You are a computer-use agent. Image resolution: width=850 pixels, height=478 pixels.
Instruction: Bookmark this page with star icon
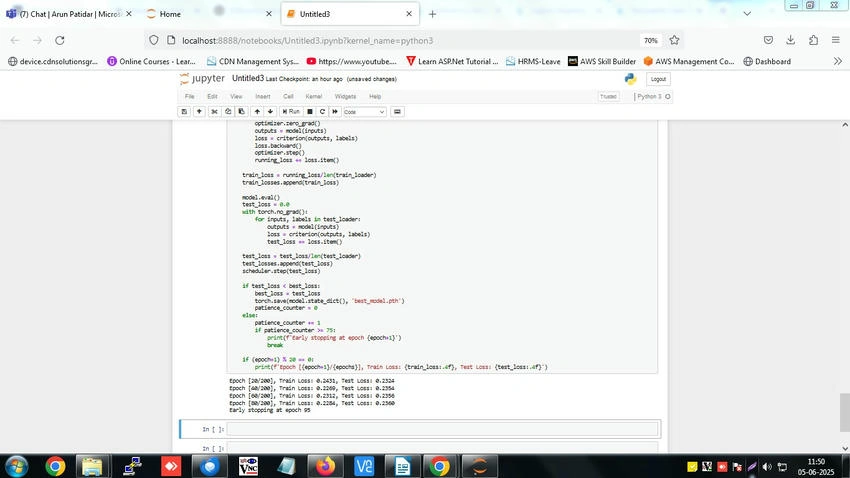point(674,41)
